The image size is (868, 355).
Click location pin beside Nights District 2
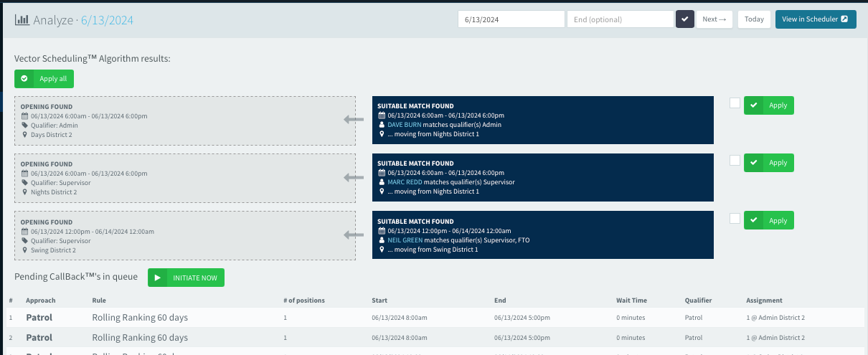(x=24, y=191)
